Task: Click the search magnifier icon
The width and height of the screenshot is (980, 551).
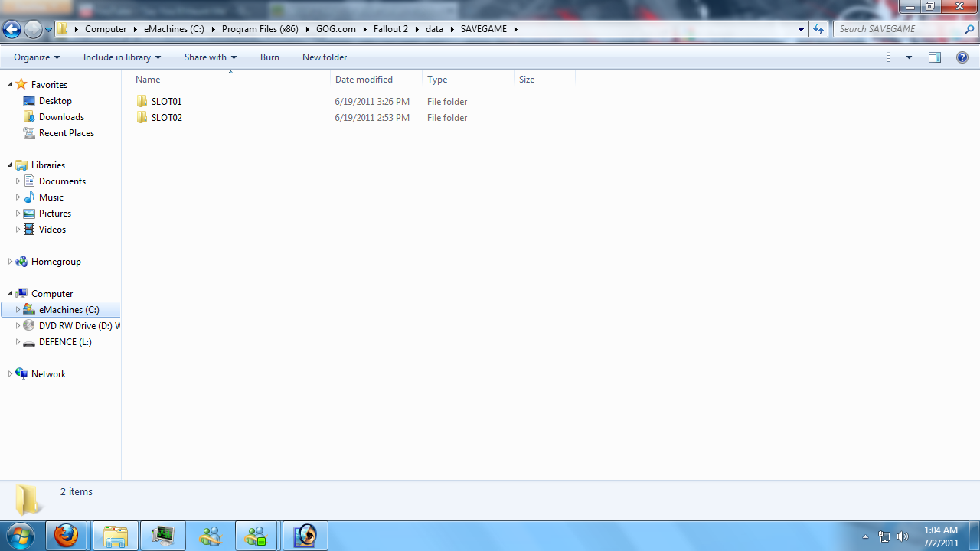Action: 970,29
